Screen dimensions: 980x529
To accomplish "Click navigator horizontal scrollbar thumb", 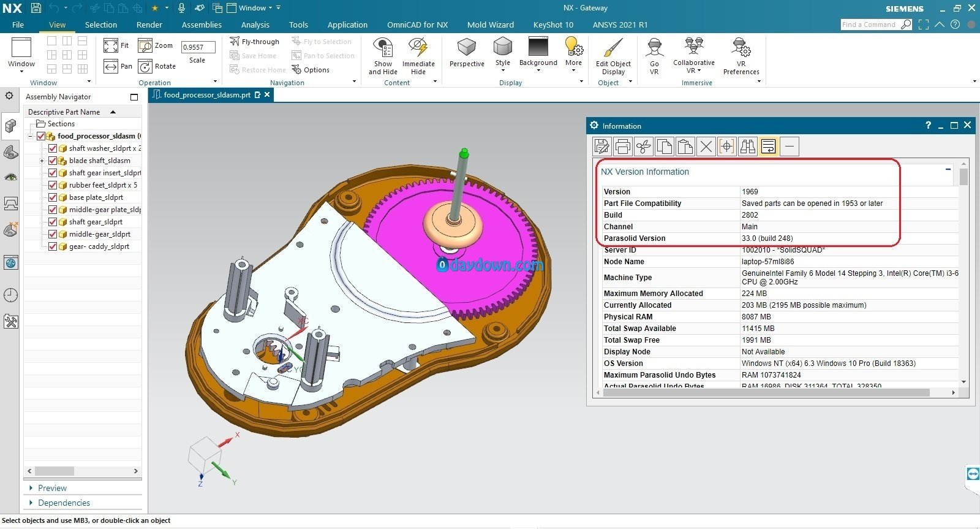I will click(x=55, y=471).
